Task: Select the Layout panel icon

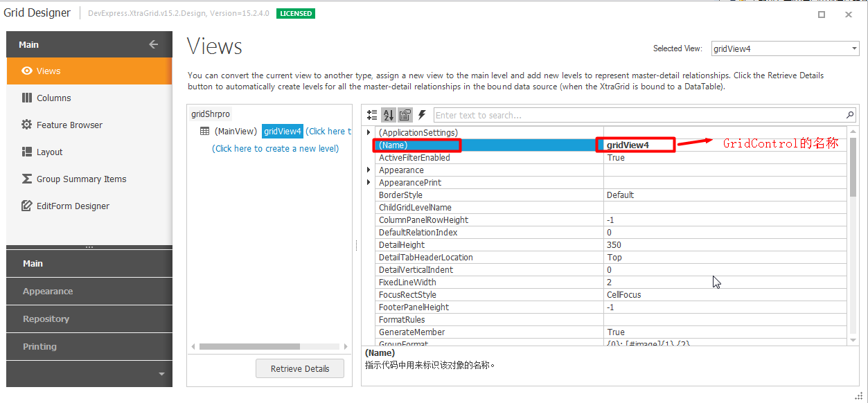Action: [26, 152]
